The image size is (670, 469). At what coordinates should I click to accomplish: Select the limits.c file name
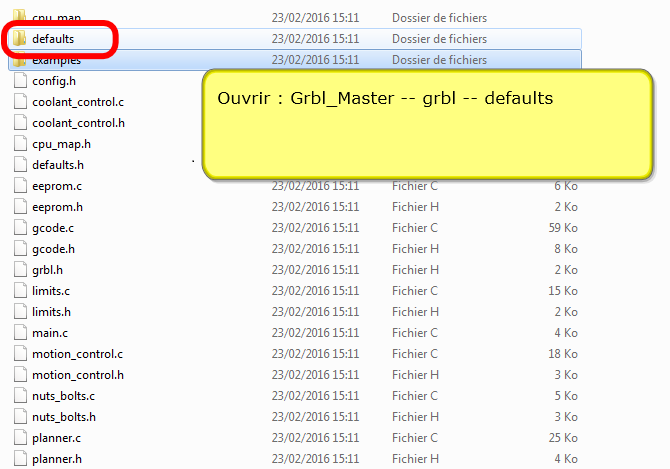(x=50, y=291)
